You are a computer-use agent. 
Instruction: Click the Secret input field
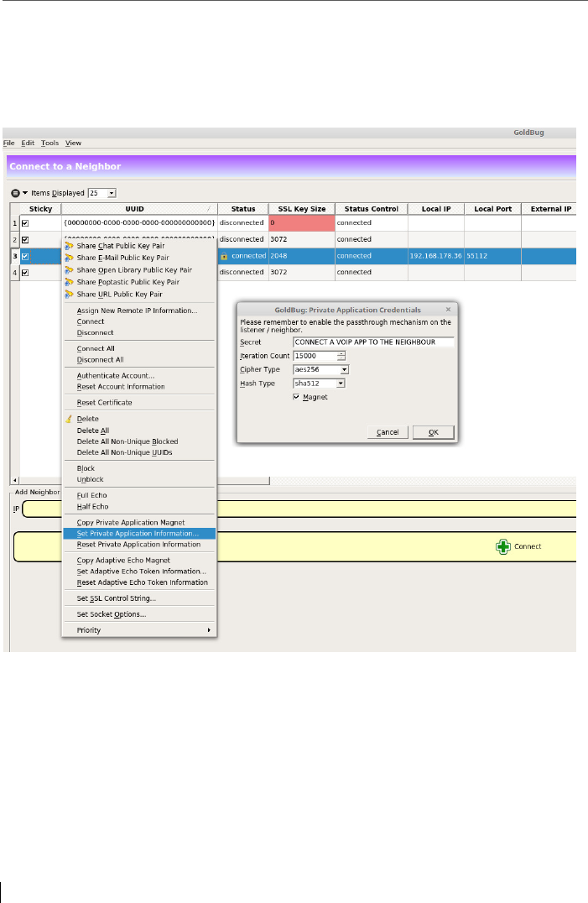coord(373,342)
